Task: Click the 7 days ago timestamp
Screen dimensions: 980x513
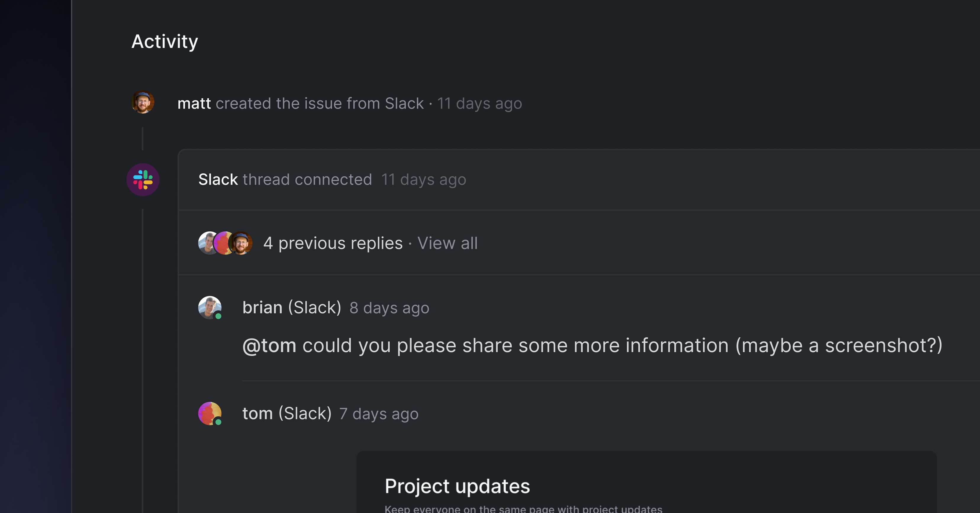Action: [378, 414]
